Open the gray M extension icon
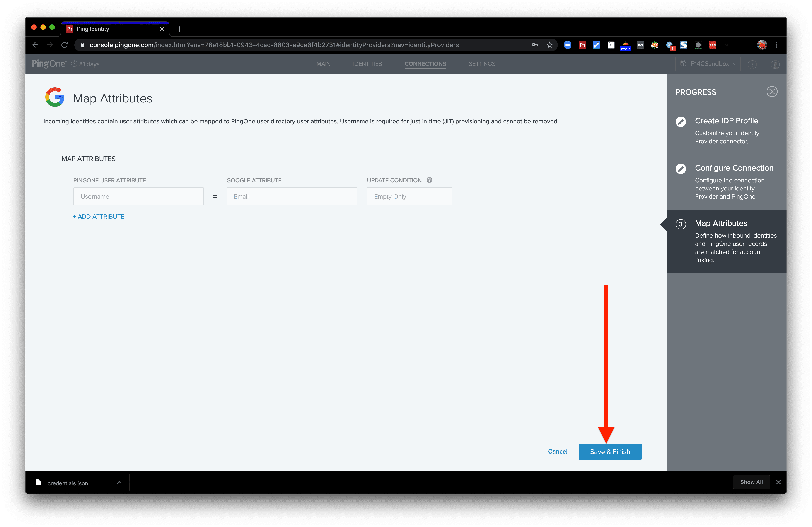812x527 pixels. pyautogui.click(x=640, y=45)
